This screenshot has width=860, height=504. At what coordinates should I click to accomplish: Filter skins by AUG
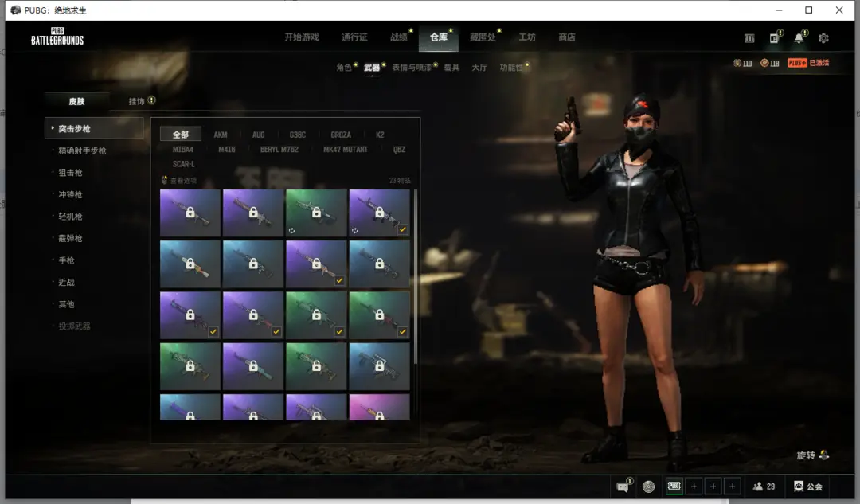pos(258,135)
